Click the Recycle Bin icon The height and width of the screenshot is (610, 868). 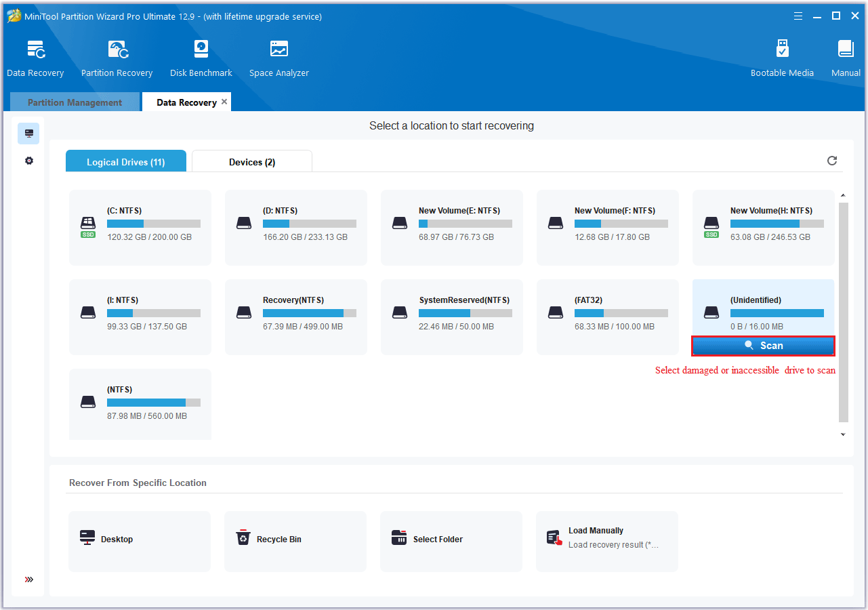point(243,538)
